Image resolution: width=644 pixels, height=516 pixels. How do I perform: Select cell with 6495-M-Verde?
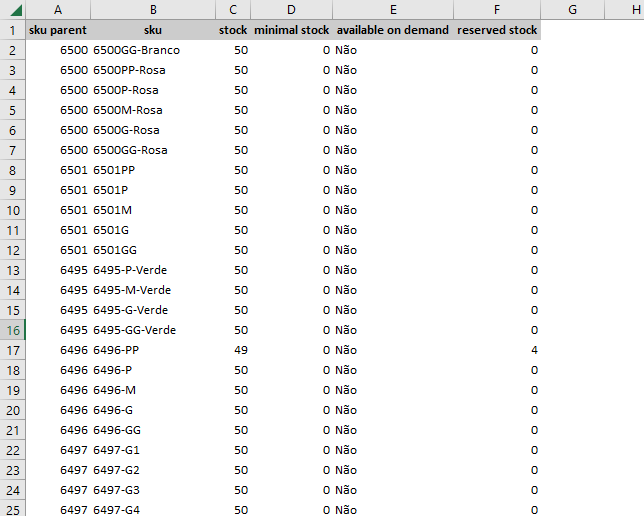click(153, 290)
